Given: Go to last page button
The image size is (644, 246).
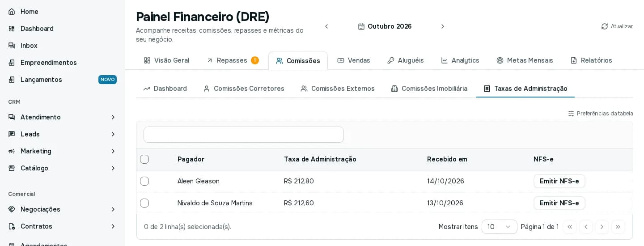Looking at the screenshot, I should click(x=618, y=227).
